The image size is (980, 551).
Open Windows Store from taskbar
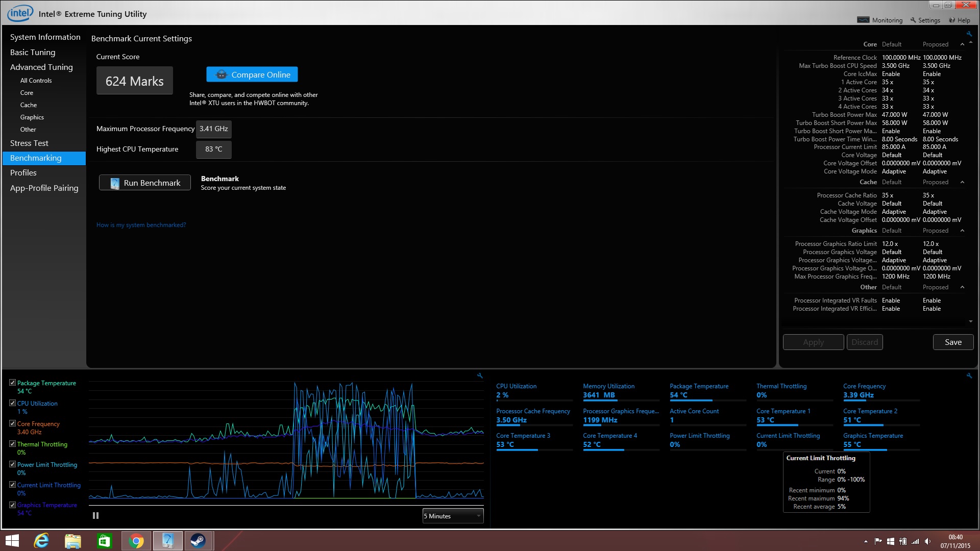coord(104,541)
